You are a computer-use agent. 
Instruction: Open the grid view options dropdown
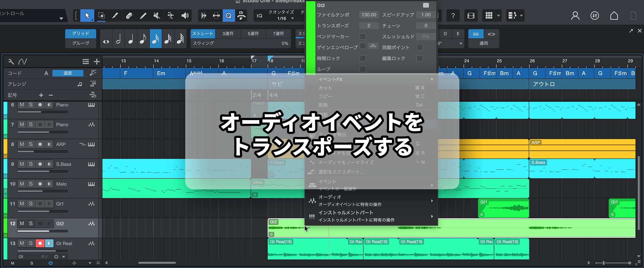(498, 16)
